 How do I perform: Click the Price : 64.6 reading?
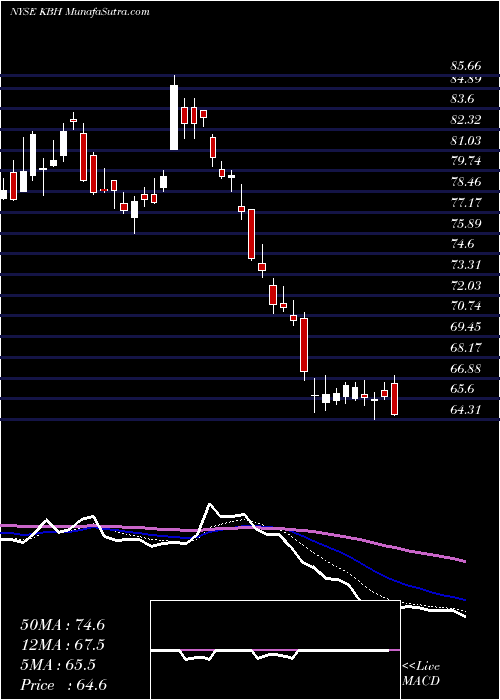point(63,685)
